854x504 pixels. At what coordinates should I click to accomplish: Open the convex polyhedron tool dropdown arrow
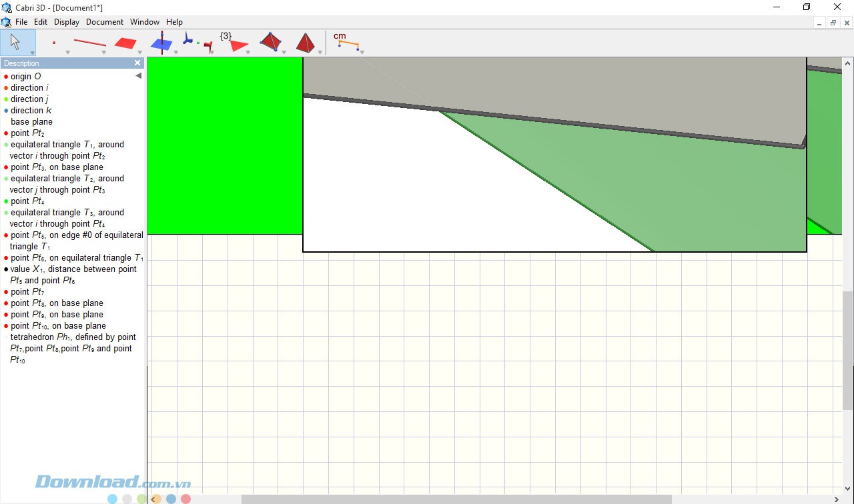coord(284,53)
